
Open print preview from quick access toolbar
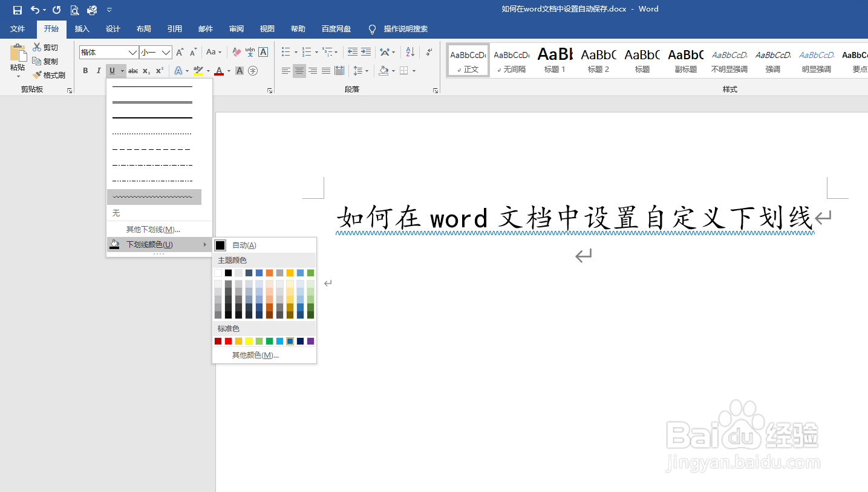point(74,10)
